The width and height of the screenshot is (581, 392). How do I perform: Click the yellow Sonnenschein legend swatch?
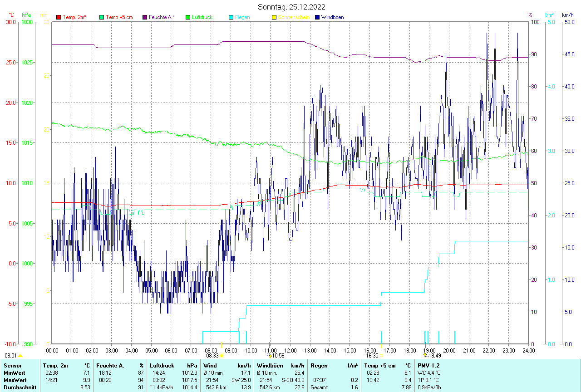coord(274,17)
